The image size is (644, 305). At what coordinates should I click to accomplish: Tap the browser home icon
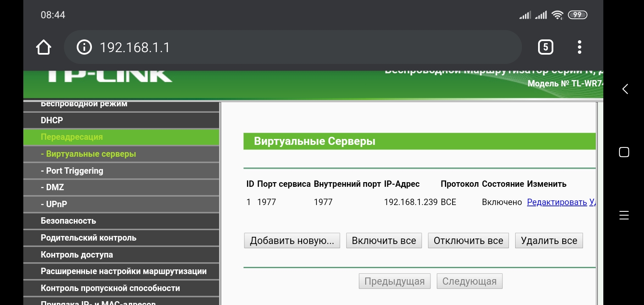pos(44,47)
